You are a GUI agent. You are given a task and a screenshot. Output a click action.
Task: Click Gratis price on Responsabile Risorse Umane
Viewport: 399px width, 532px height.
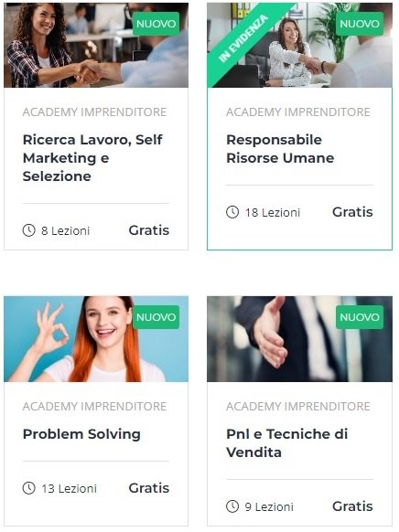pos(352,212)
